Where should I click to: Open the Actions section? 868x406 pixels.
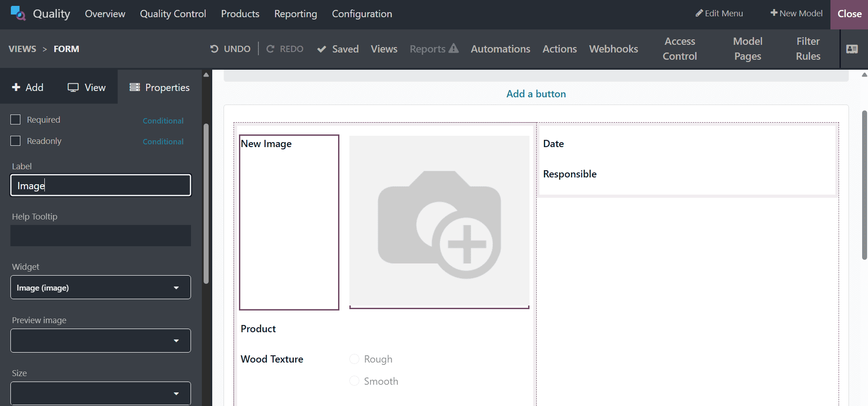click(560, 49)
